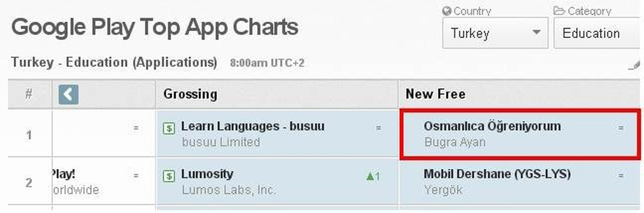The image size is (644, 213).
Task: Click the dollar icon beside Learn Languages - busuu
Action: [x=169, y=128]
